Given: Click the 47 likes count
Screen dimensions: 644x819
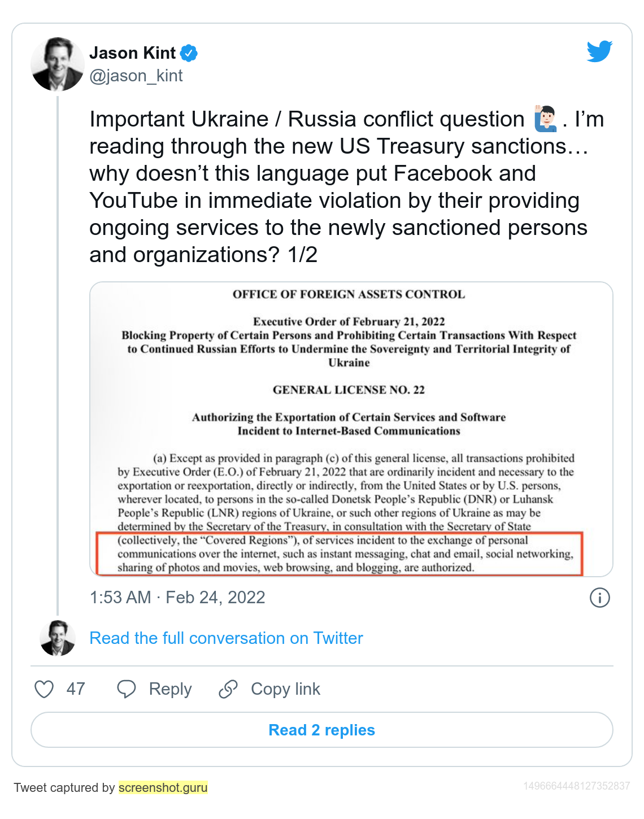Looking at the screenshot, I should coord(76,689).
